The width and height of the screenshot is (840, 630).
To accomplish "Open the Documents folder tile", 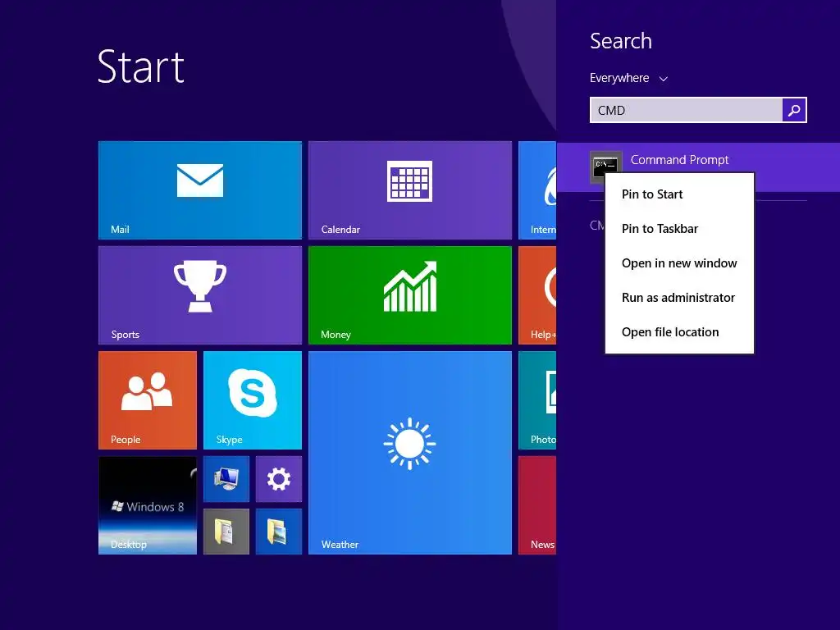I will click(226, 532).
